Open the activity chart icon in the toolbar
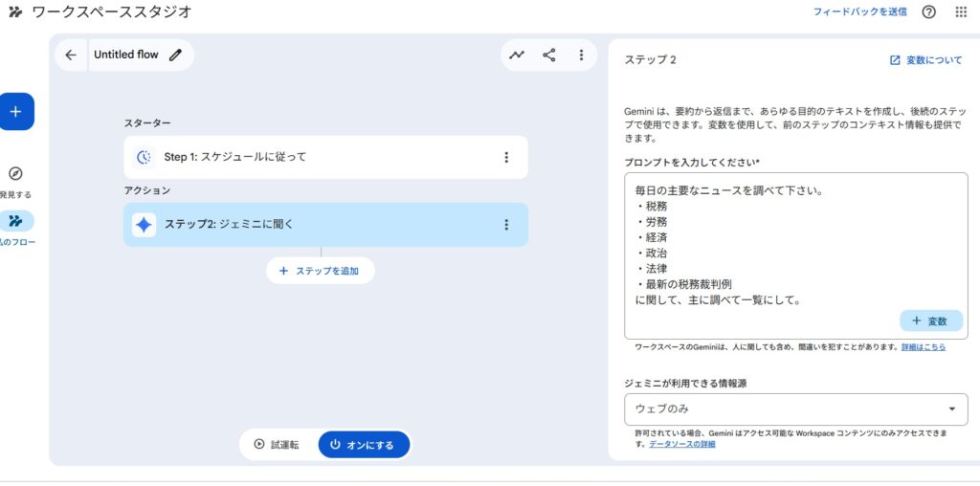 click(517, 55)
